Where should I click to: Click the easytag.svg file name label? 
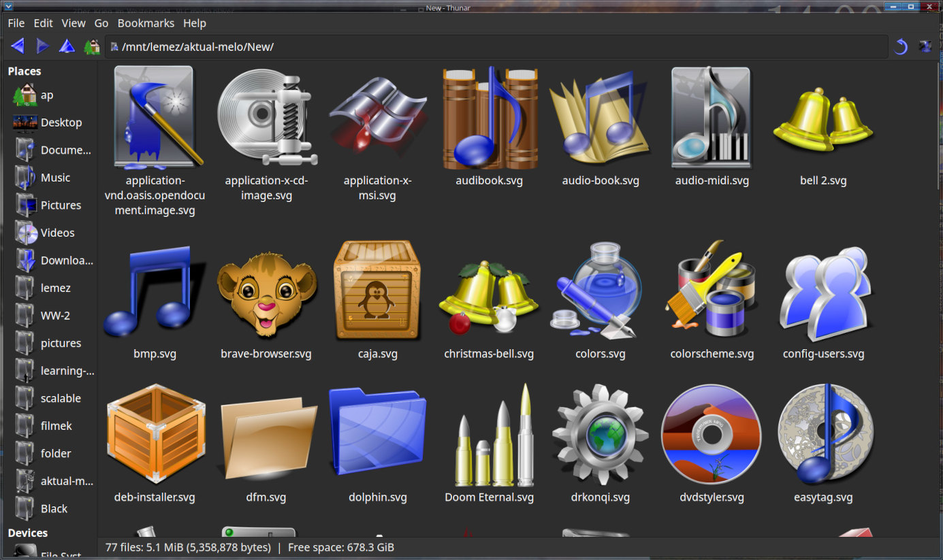pos(823,497)
